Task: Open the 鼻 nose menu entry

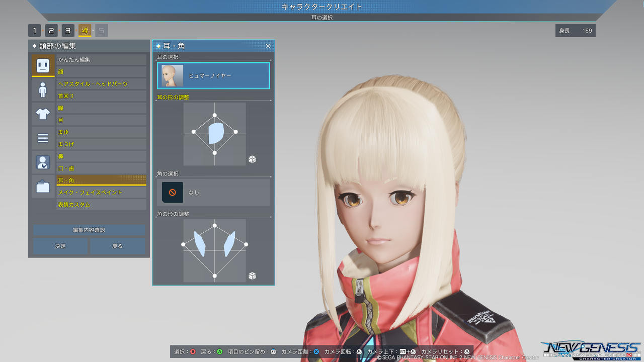Action: coord(101,156)
